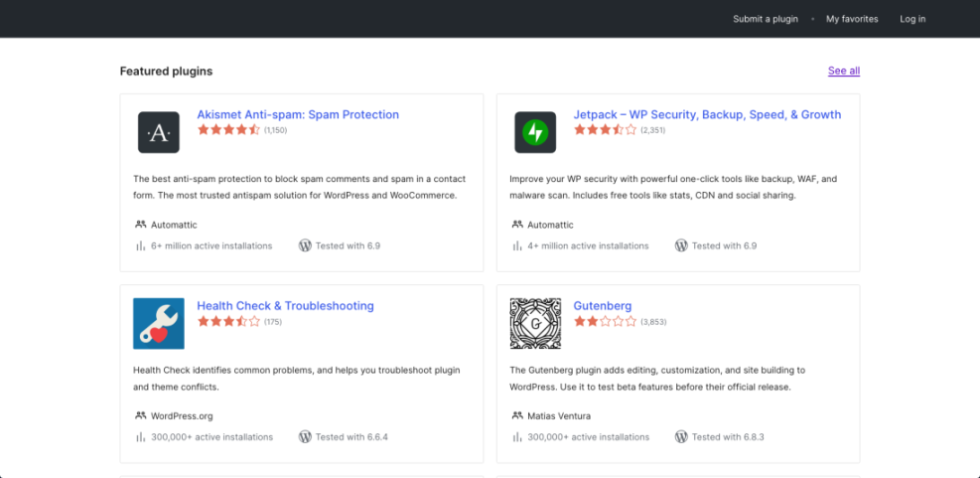Open the Akismet plugin logo icon
980x478 pixels.
coord(159,132)
